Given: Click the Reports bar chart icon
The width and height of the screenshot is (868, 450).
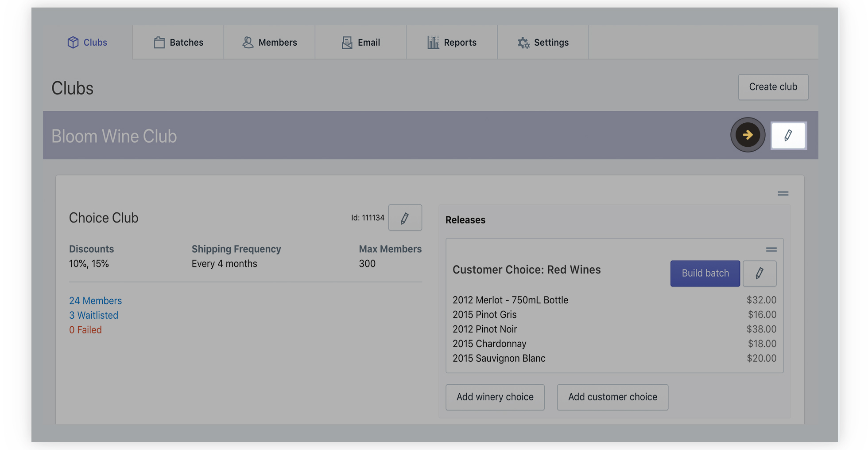Looking at the screenshot, I should [x=433, y=43].
